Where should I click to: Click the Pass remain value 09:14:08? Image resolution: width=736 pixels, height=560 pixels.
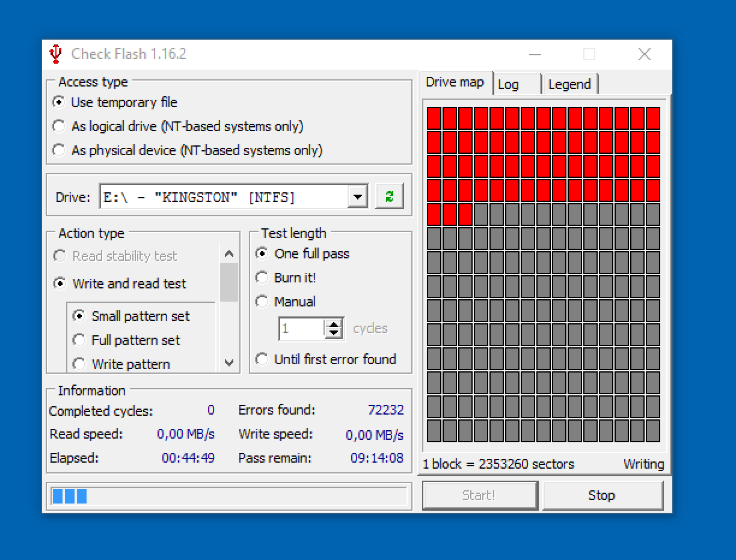pos(377,458)
